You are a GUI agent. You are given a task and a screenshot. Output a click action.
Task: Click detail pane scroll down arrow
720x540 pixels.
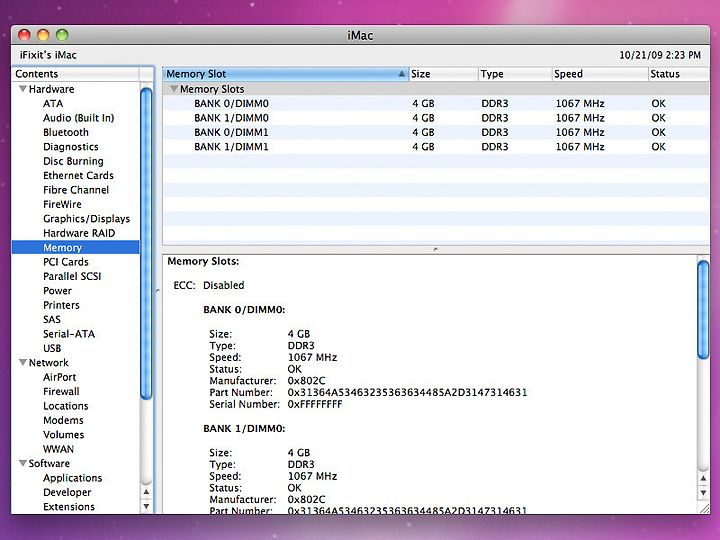point(703,493)
